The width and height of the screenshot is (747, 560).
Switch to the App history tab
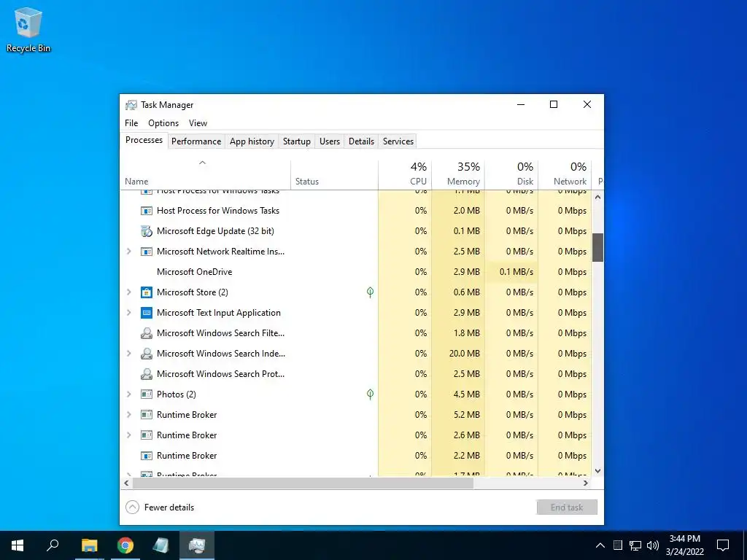[x=252, y=141]
